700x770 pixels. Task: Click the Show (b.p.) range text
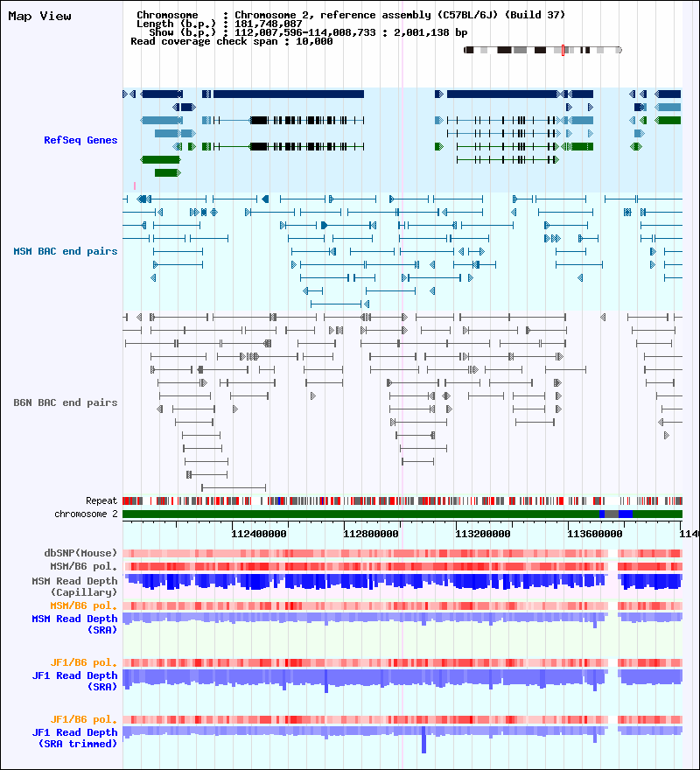click(308, 32)
